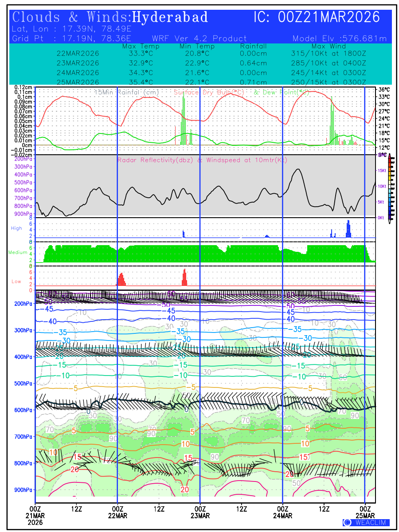Click the red low cloud peak near 00Z 22MAR
Viewport: 399px width, 532px height.
[121, 279]
